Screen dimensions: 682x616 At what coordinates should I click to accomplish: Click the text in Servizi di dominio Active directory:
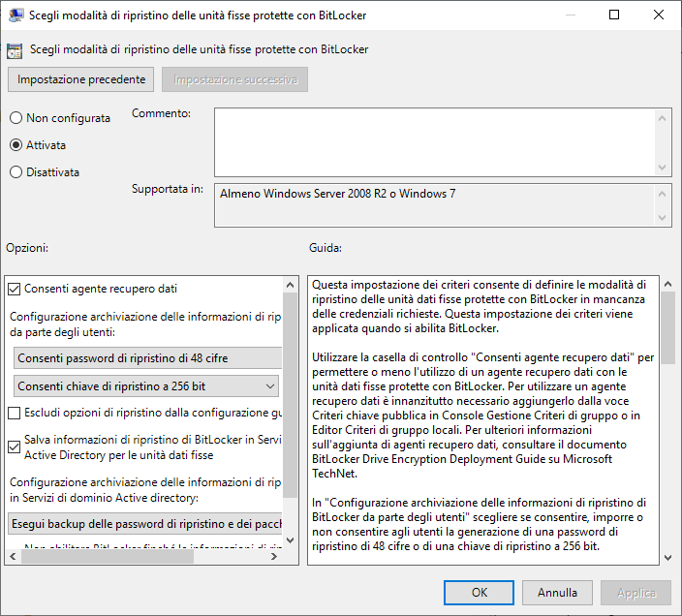point(104,498)
